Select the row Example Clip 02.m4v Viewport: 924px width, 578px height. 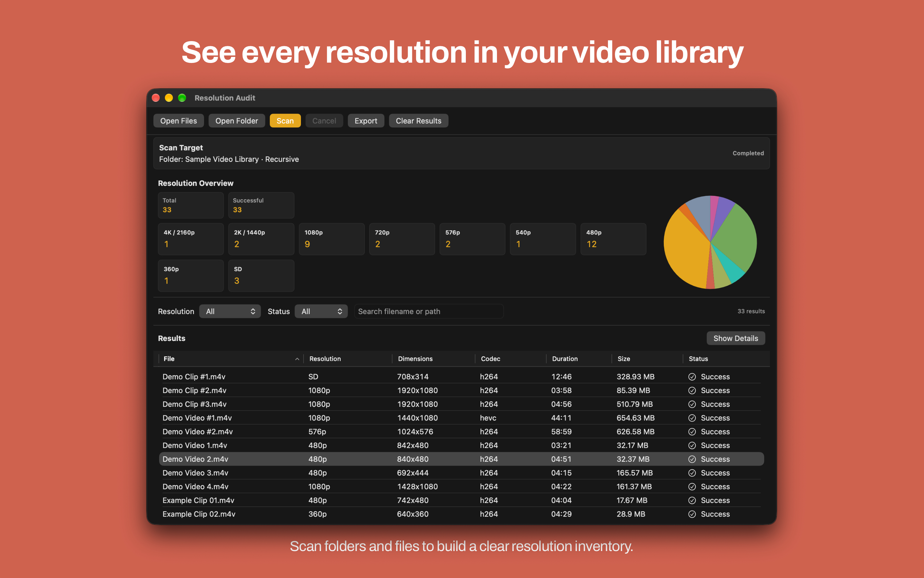[x=461, y=514]
